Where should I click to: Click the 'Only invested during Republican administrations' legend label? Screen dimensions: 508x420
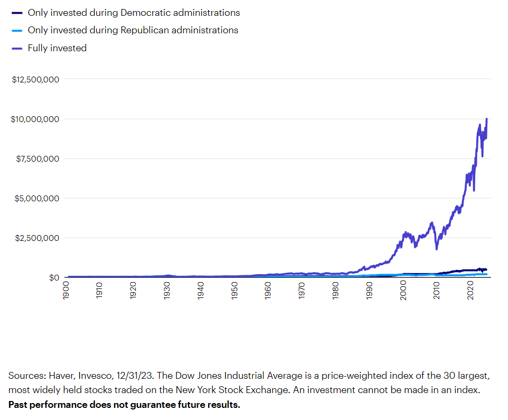[133, 30]
